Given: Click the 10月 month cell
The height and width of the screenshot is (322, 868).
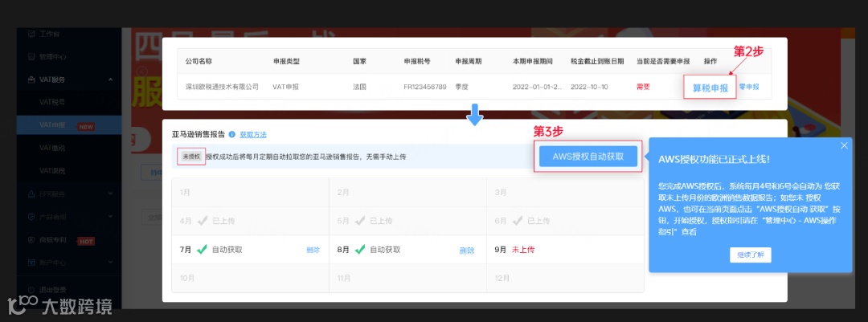Looking at the screenshot, I should pyautogui.click(x=250, y=279).
